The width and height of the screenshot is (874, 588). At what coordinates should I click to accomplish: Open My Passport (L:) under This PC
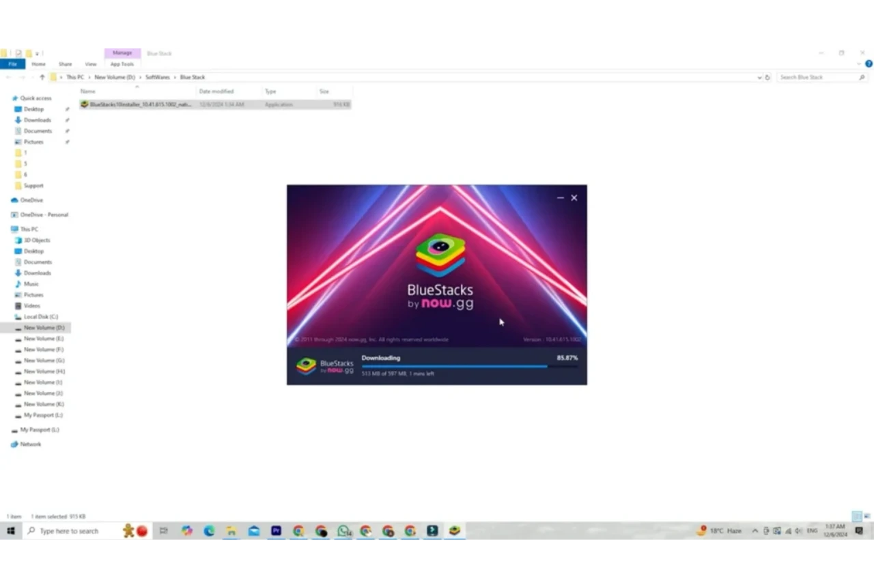click(43, 415)
